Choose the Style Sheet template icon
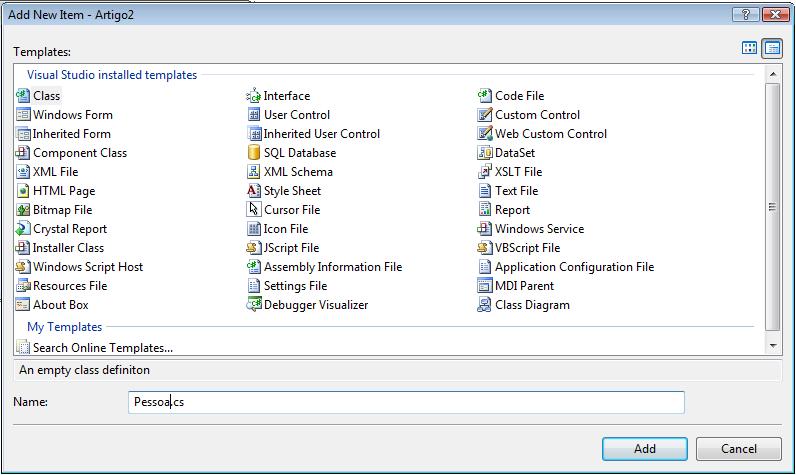Image resolution: width=796 pixels, height=475 pixels. (255, 191)
